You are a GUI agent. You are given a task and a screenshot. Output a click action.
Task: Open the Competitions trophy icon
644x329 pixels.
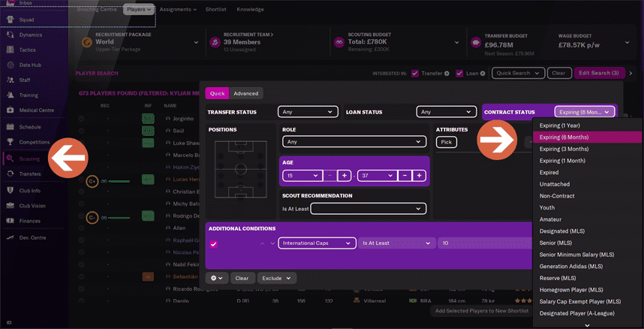(x=11, y=142)
